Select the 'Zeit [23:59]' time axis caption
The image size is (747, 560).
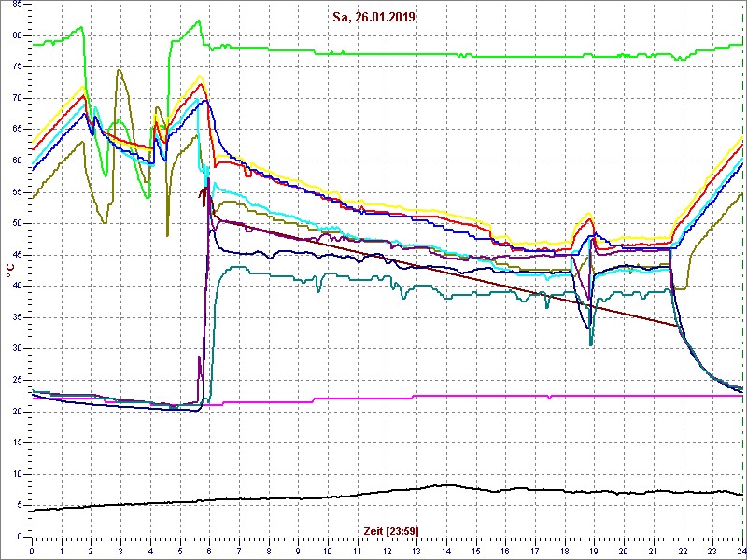(391, 531)
